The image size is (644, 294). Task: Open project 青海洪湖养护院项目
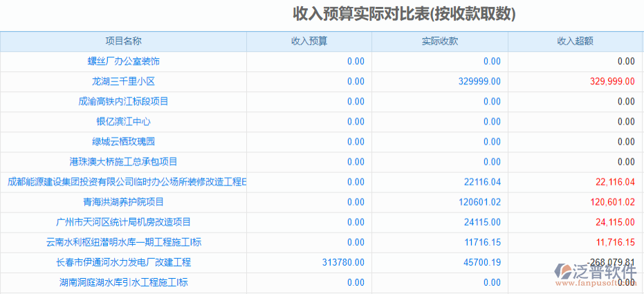click(124, 202)
